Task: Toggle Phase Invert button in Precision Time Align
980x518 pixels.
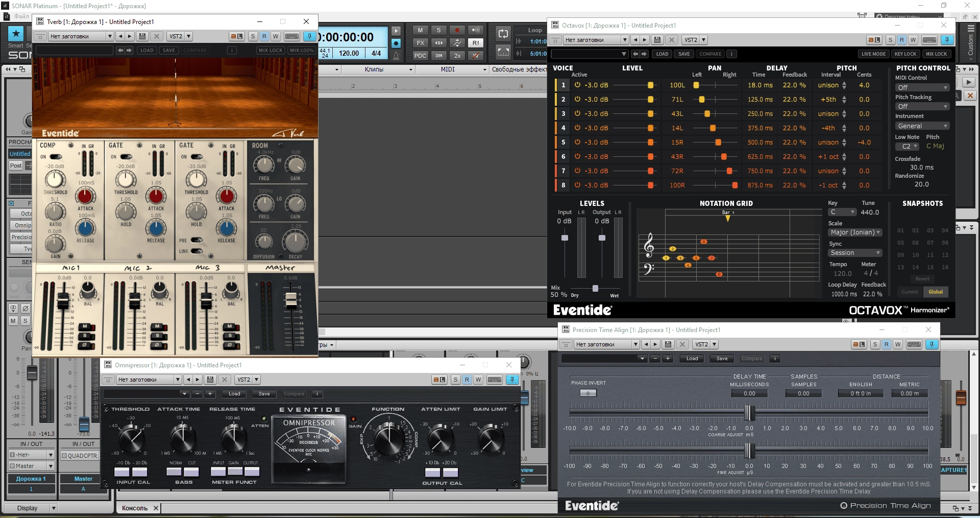Action: coord(588,393)
